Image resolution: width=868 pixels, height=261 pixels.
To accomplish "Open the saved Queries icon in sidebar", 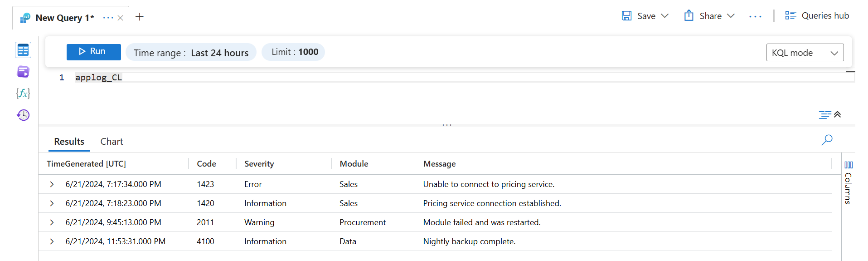I will tap(23, 72).
